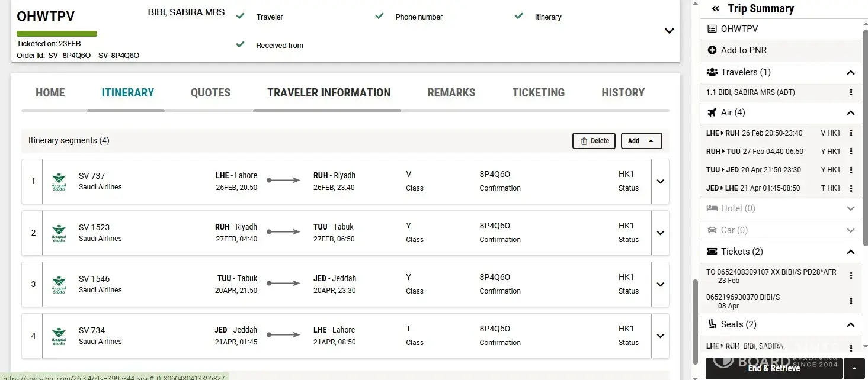The width and height of the screenshot is (868, 380).
Task: Open options menu for TUU to JED flight
Action: click(x=851, y=170)
